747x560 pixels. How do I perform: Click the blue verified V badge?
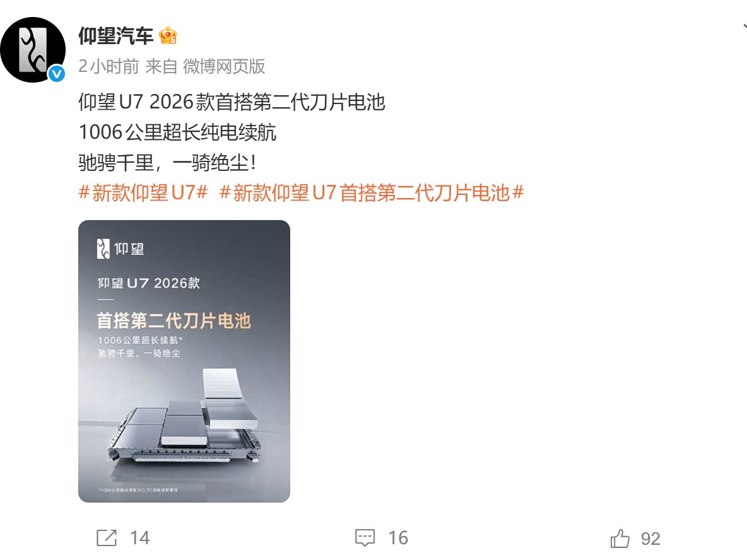(57, 73)
